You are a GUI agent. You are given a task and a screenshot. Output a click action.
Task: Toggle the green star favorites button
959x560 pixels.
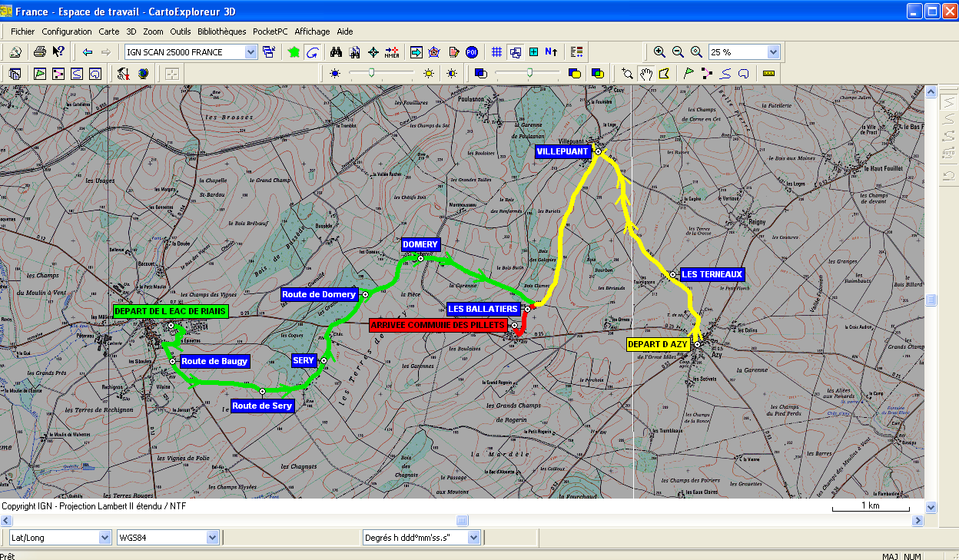point(294,52)
